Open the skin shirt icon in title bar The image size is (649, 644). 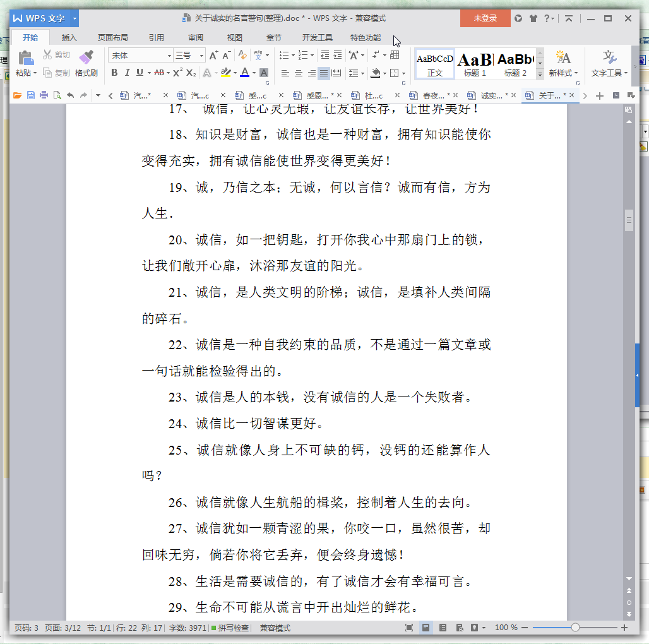533,18
